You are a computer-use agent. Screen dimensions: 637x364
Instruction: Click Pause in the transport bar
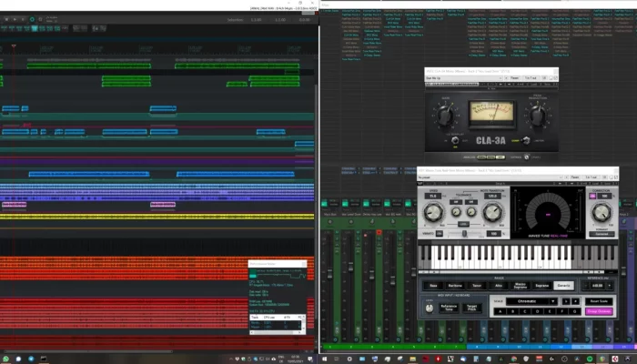click(23, 19)
